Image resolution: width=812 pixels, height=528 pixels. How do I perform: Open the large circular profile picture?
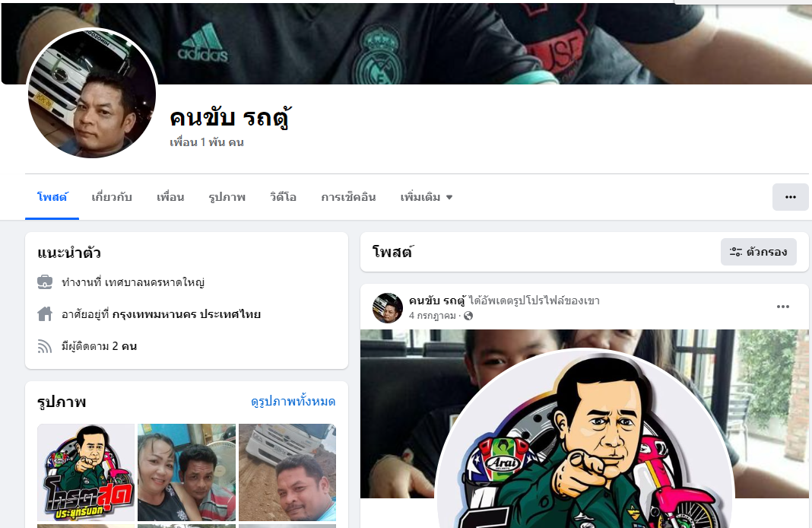(x=92, y=94)
